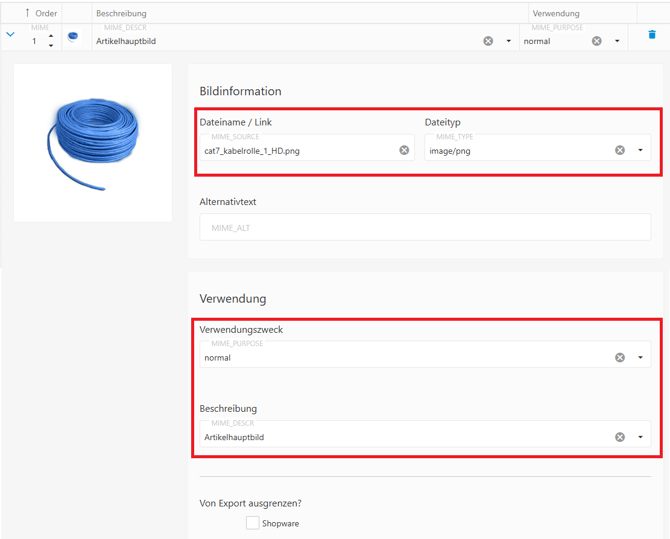Clear the row's Beschreibung value Artikelhauptbild
Screen dimensions: 670x539
point(488,41)
